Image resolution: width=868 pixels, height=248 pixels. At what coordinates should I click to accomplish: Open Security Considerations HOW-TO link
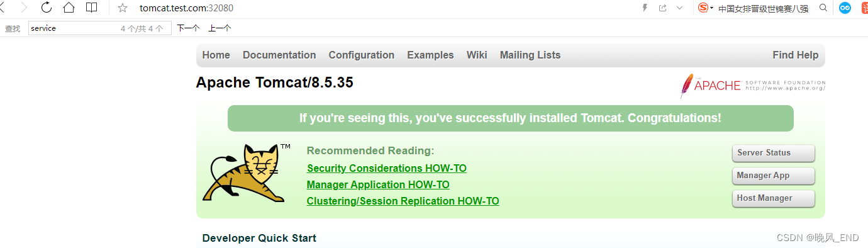pos(387,169)
